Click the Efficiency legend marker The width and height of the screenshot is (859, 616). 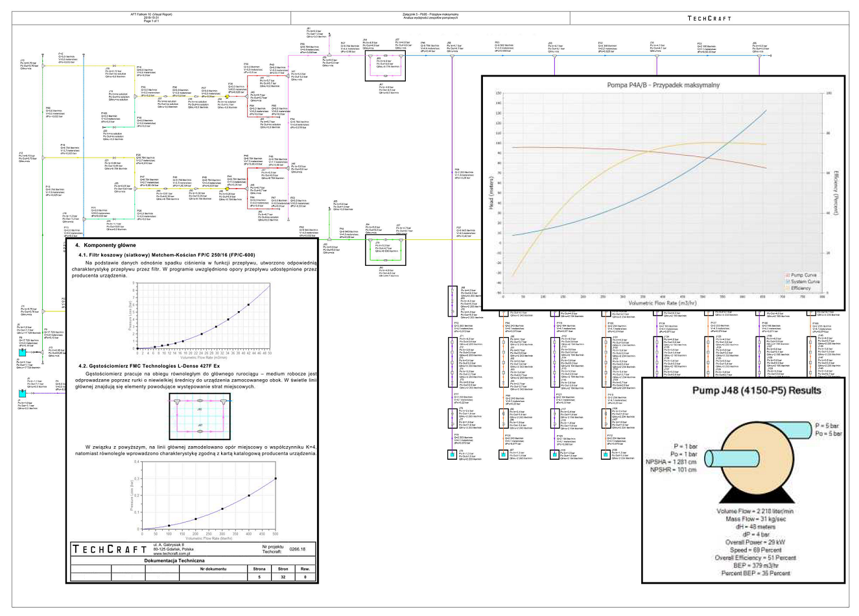click(x=788, y=288)
